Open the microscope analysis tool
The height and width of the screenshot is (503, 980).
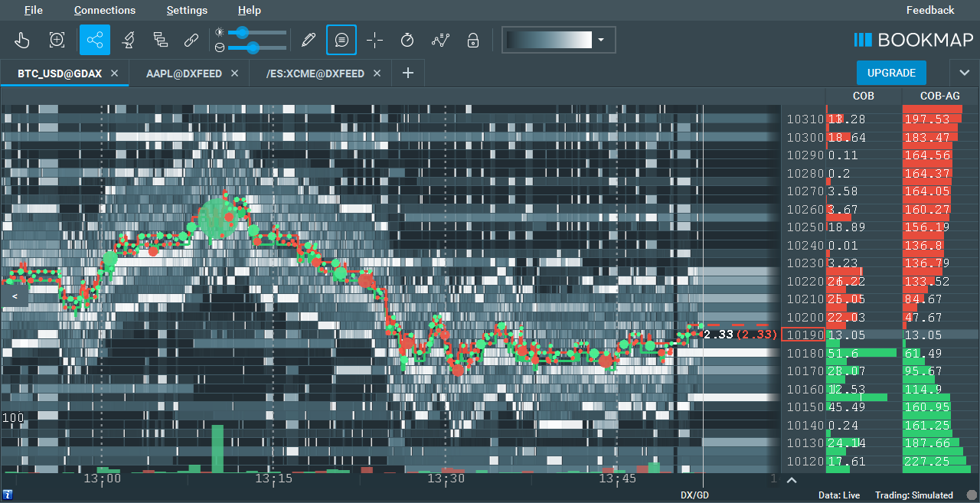click(128, 40)
